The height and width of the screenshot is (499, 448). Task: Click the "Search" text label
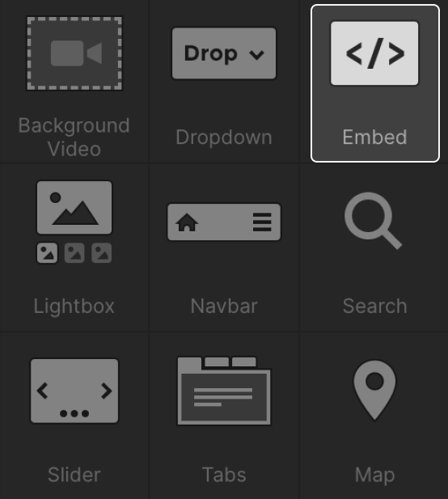(375, 307)
